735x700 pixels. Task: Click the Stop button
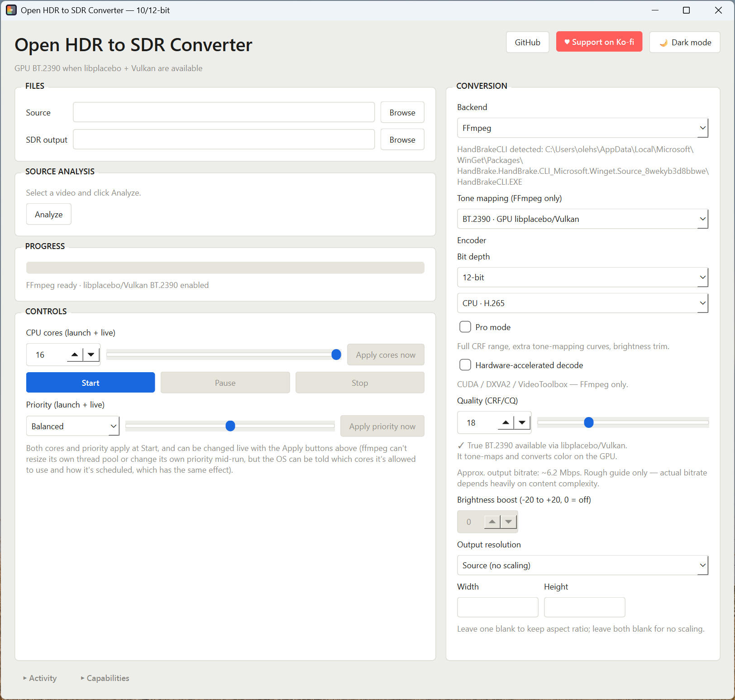[x=360, y=383]
